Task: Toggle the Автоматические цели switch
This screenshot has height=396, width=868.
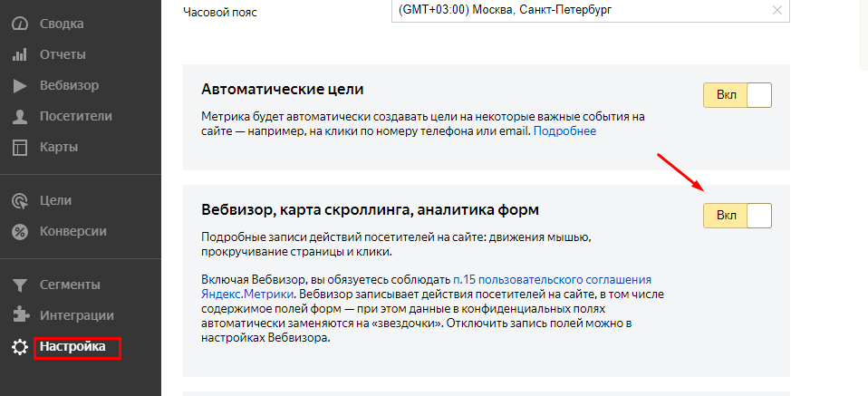Action: [737, 95]
